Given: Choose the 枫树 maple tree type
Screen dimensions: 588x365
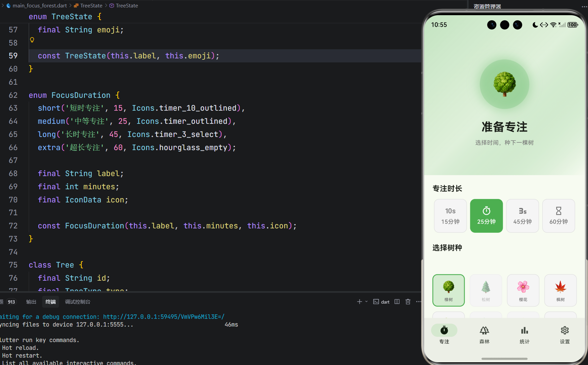Looking at the screenshot, I should click(561, 290).
